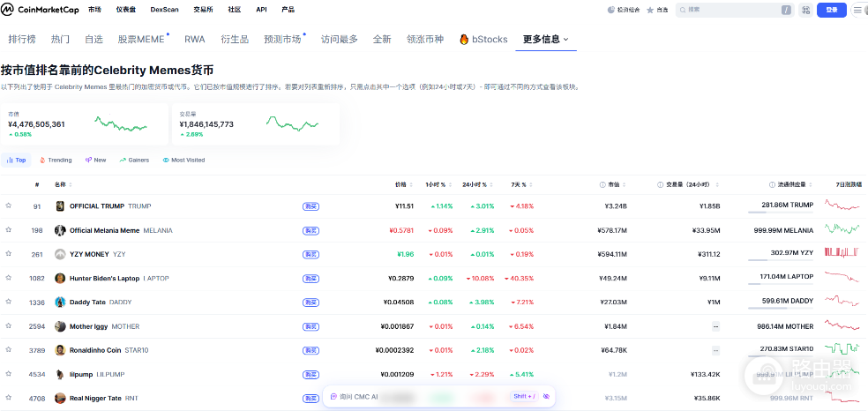Screen dimensions: 868x411
Task: Click 购买 button for OFFICIAL TRUMP
Action: click(x=311, y=206)
